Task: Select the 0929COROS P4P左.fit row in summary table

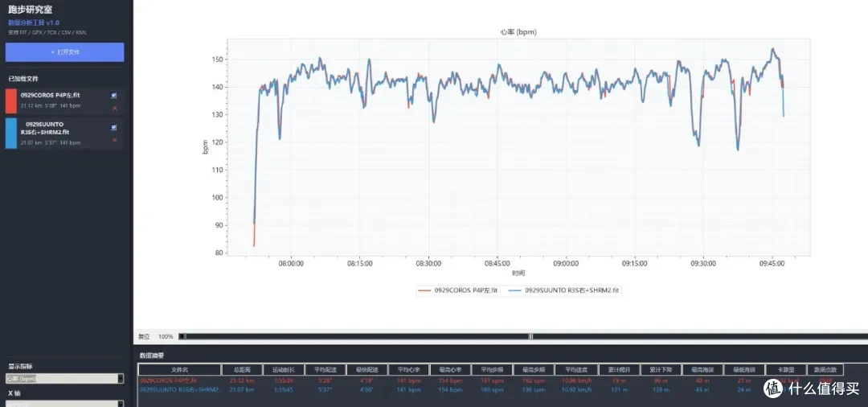Action: pos(490,381)
